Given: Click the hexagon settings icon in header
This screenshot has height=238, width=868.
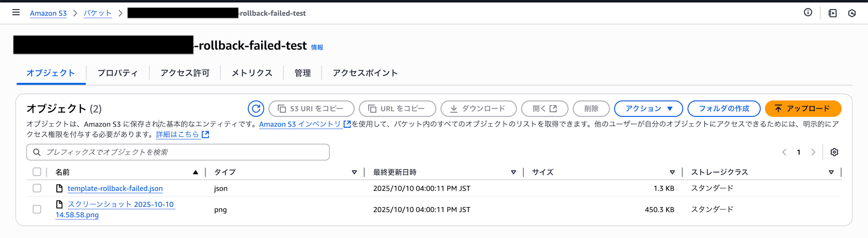Looking at the screenshot, I should coord(852,13).
